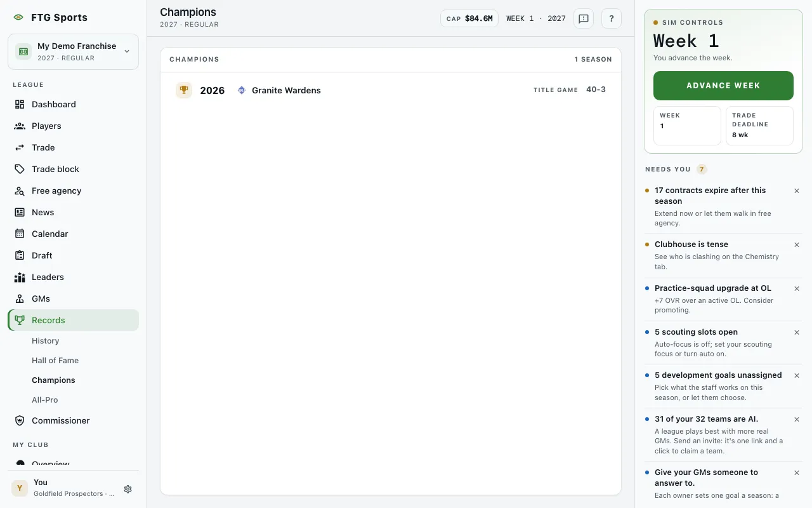The height and width of the screenshot is (508, 812).
Task: Click the You user profile avatar
Action: pos(20,488)
